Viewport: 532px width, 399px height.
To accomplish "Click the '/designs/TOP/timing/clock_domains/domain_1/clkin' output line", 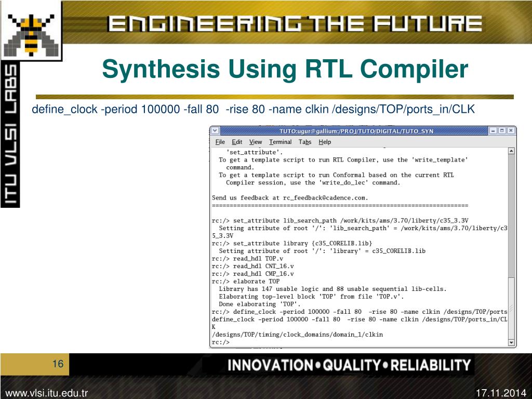I will pos(297,335).
